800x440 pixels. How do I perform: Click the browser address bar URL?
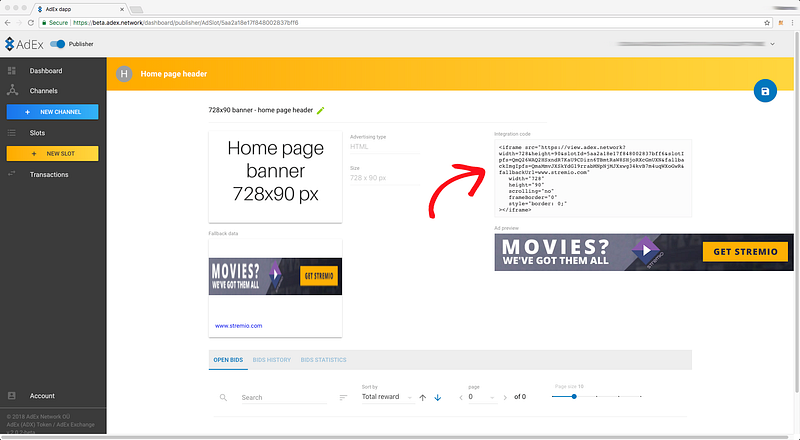coord(186,23)
